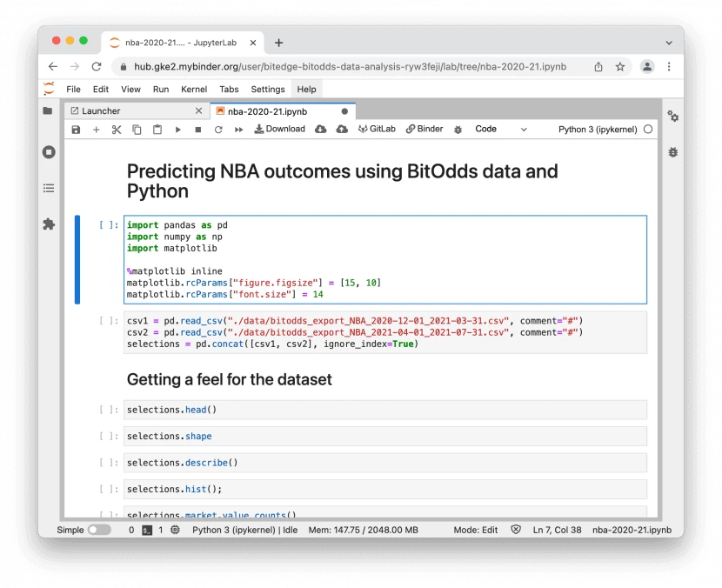The width and height of the screenshot is (722, 588).
Task: Open Running Terminals and Kernels sidebar icon
Action: 49,152
